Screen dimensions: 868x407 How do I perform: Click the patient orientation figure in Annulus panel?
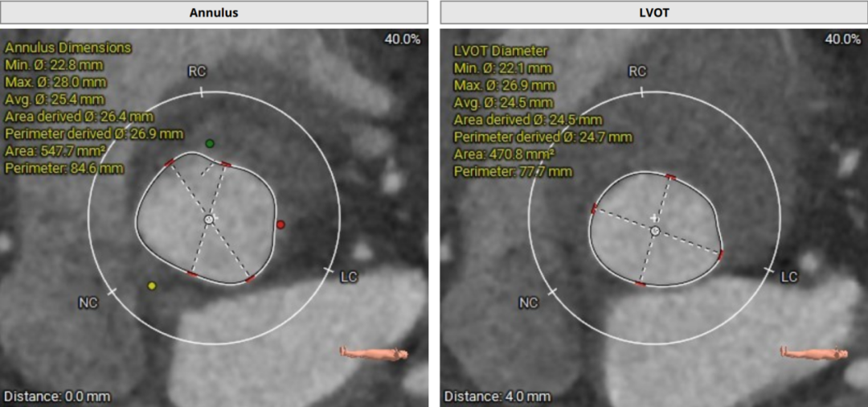pyautogui.click(x=373, y=353)
